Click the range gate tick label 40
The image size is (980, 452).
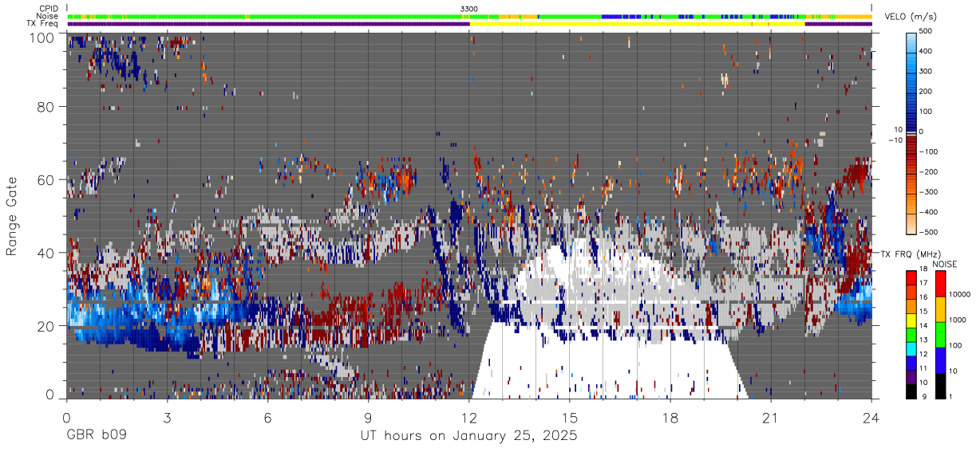46,253
